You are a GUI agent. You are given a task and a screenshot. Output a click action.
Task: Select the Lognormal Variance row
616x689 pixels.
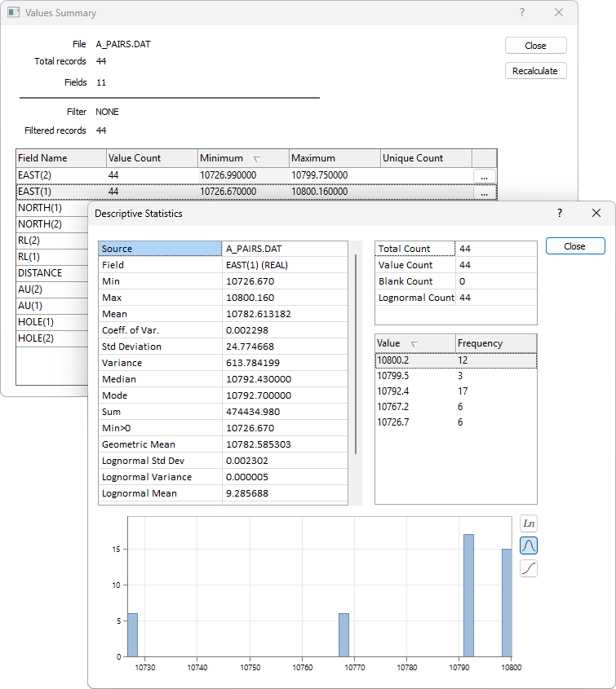coord(223,477)
